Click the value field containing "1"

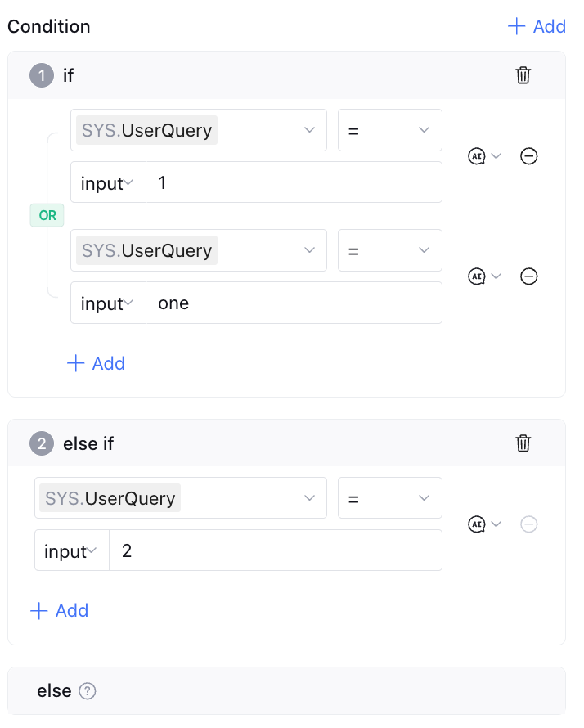click(x=294, y=182)
